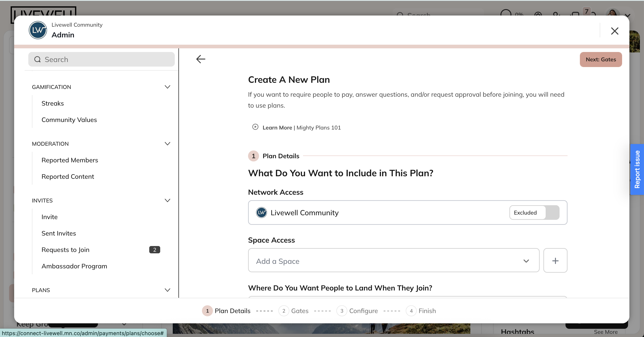Expand the PLANS section
The width and height of the screenshot is (644, 337).
tap(168, 290)
